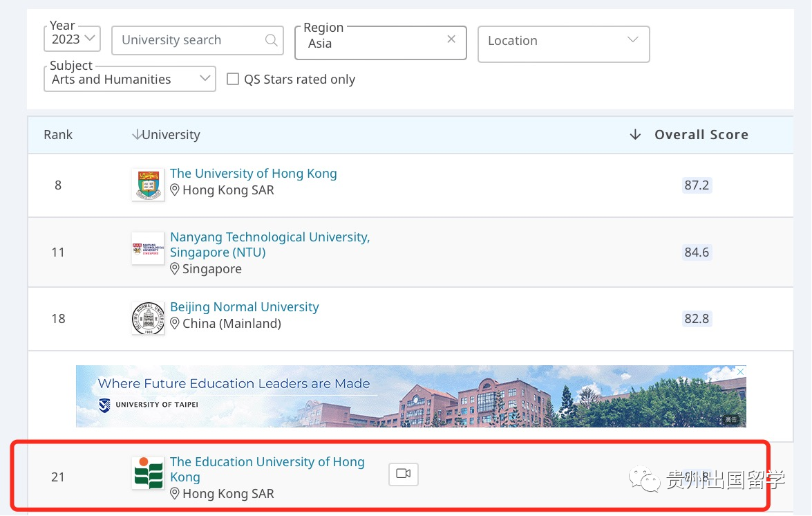
Task: Click the pin icon under University of Hong Kong
Action: pyautogui.click(x=175, y=190)
